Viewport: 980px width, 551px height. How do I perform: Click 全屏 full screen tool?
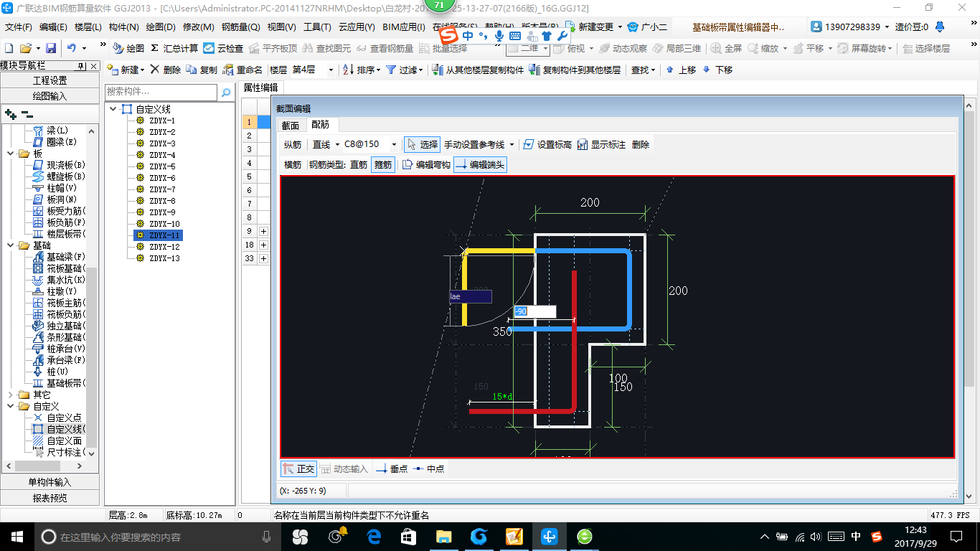(x=727, y=48)
